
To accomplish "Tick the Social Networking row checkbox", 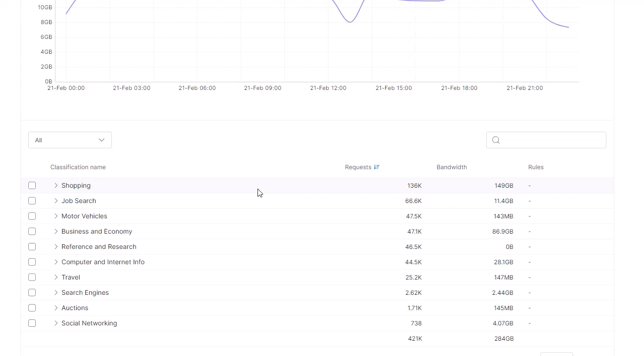I will [x=32, y=323].
